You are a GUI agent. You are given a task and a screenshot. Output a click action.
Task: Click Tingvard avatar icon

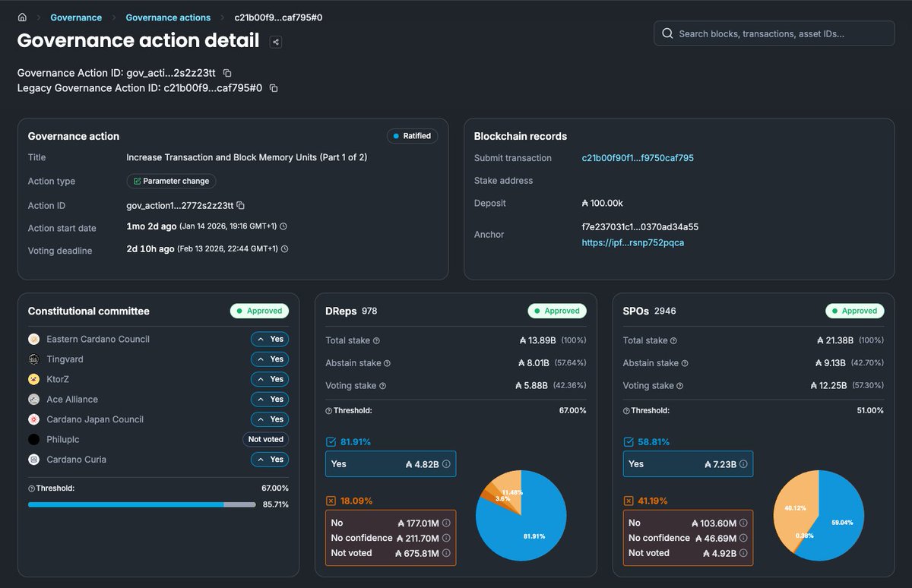(x=33, y=359)
